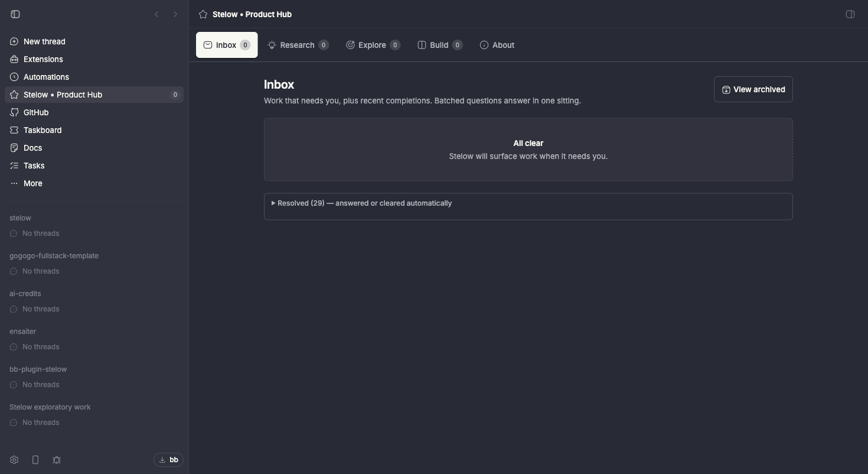Switch to the Explore tab
Viewport: 868px width, 474px height.
(373, 45)
